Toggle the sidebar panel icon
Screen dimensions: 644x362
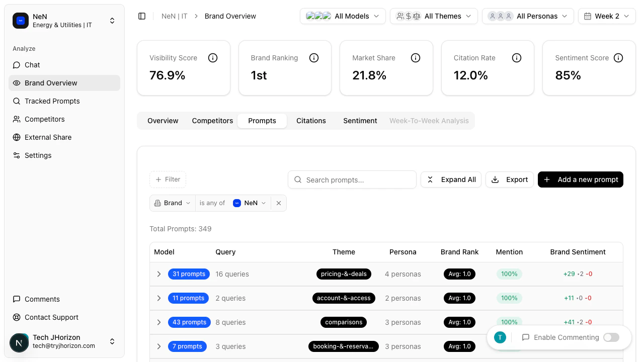coord(142,16)
